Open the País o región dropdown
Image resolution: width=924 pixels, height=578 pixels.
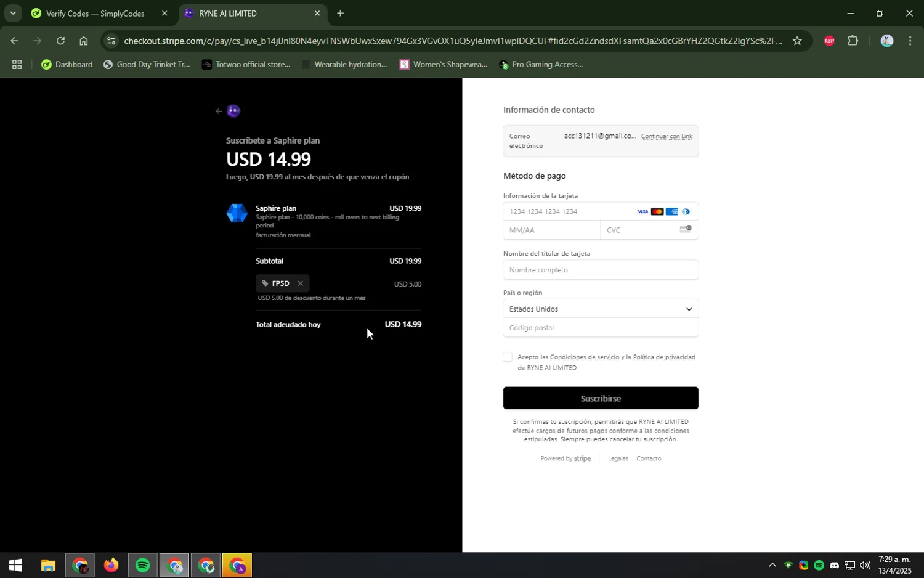coord(601,309)
